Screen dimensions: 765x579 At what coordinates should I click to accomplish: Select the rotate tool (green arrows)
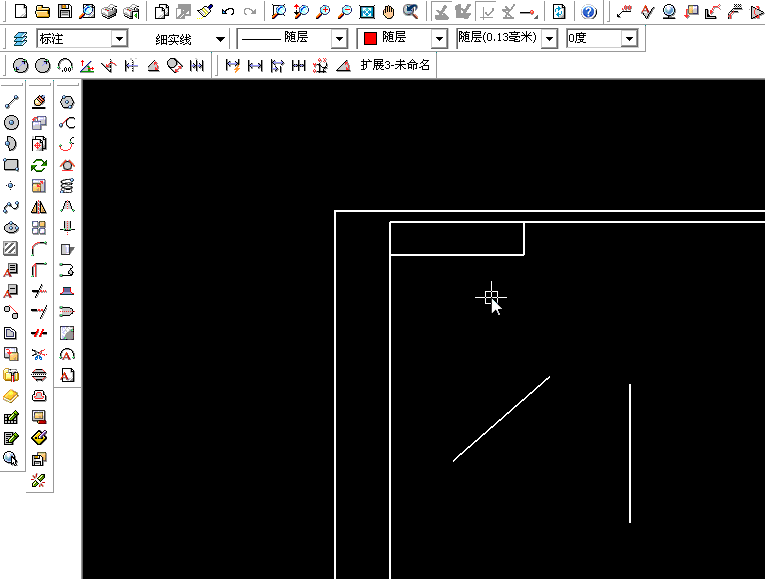(x=39, y=165)
